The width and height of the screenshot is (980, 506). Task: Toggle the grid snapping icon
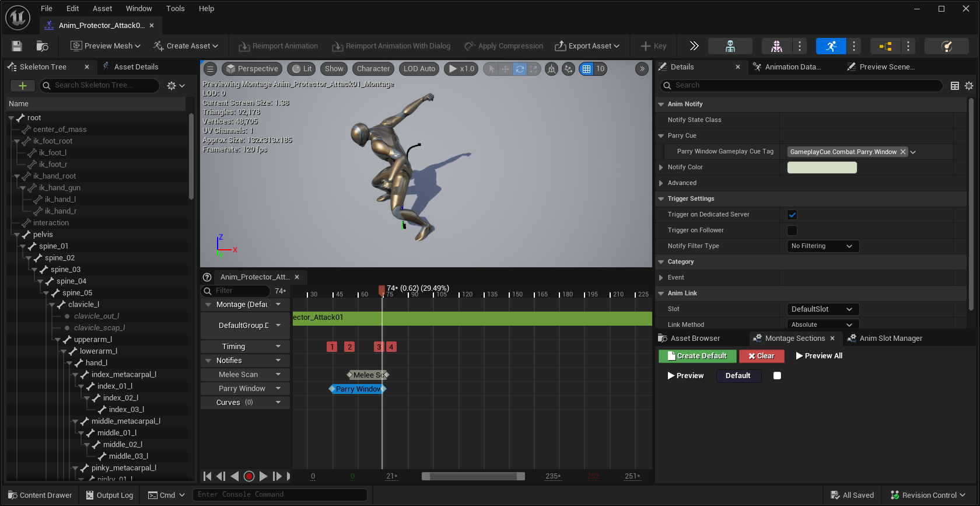586,69
